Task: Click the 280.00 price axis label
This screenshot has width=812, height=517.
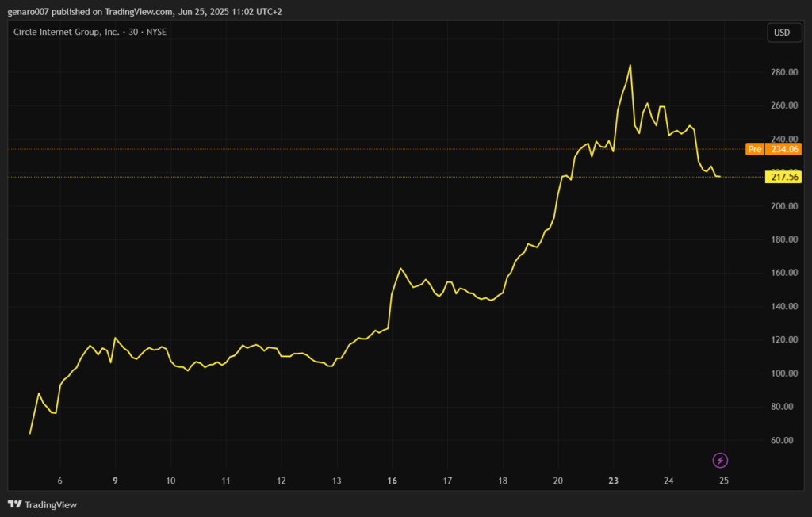Action: (783, 73)
